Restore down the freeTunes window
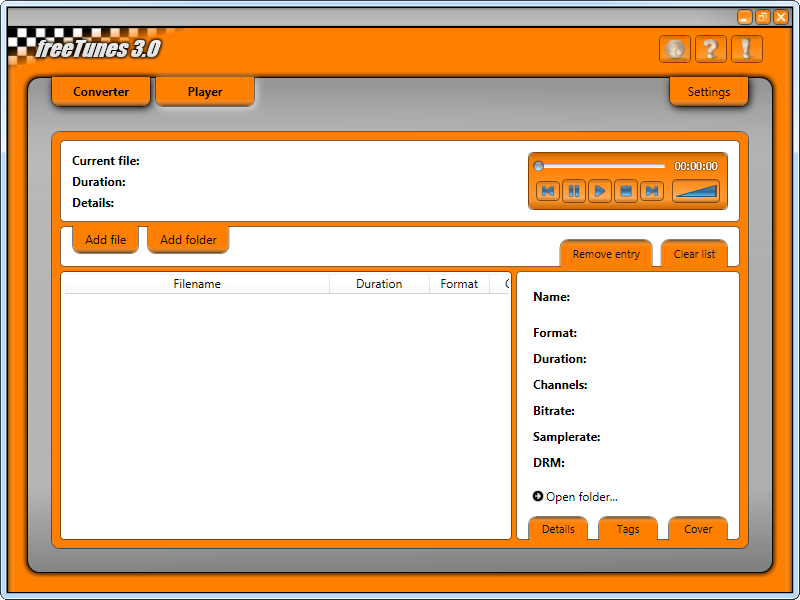This screenshot has height=600, width=800. (x=763, y=17)
